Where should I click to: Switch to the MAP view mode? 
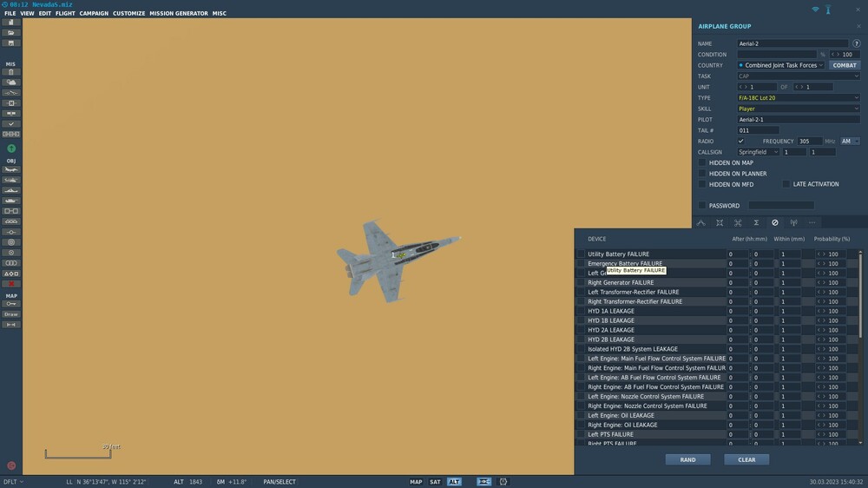pos(416,482)
